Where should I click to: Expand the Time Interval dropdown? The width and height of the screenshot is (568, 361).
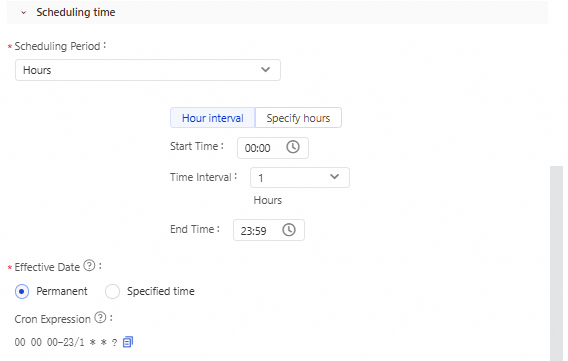[300, 177]
